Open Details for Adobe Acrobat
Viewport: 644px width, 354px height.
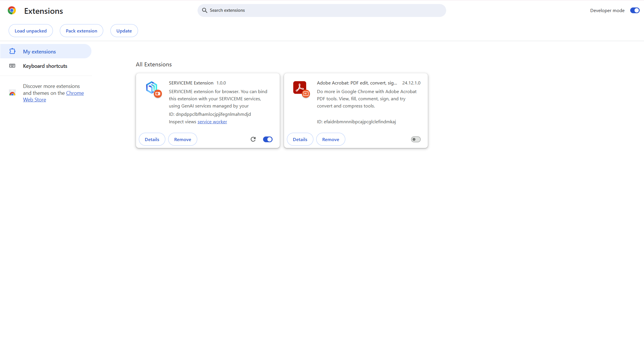300,139
